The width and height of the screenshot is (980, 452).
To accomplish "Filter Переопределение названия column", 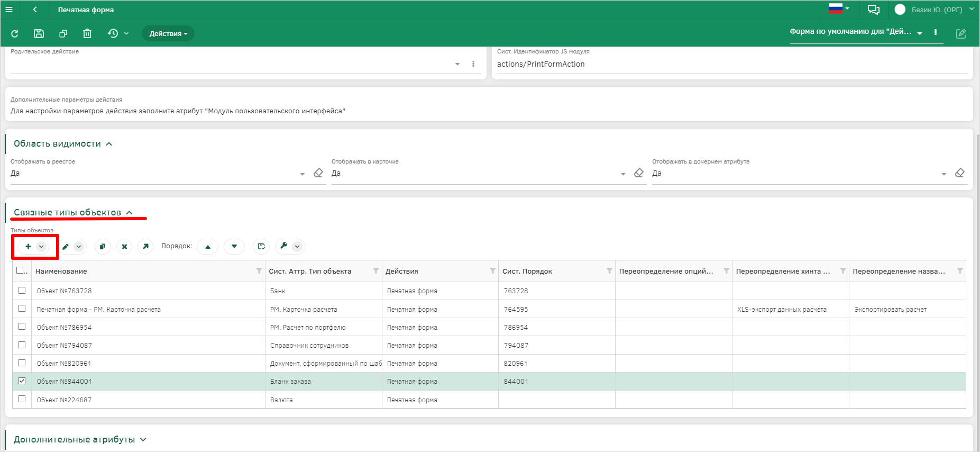I will pos(960,271).
